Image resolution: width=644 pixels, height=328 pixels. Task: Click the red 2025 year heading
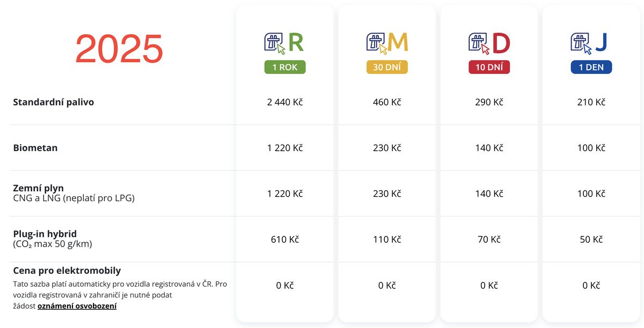point(119,49)
